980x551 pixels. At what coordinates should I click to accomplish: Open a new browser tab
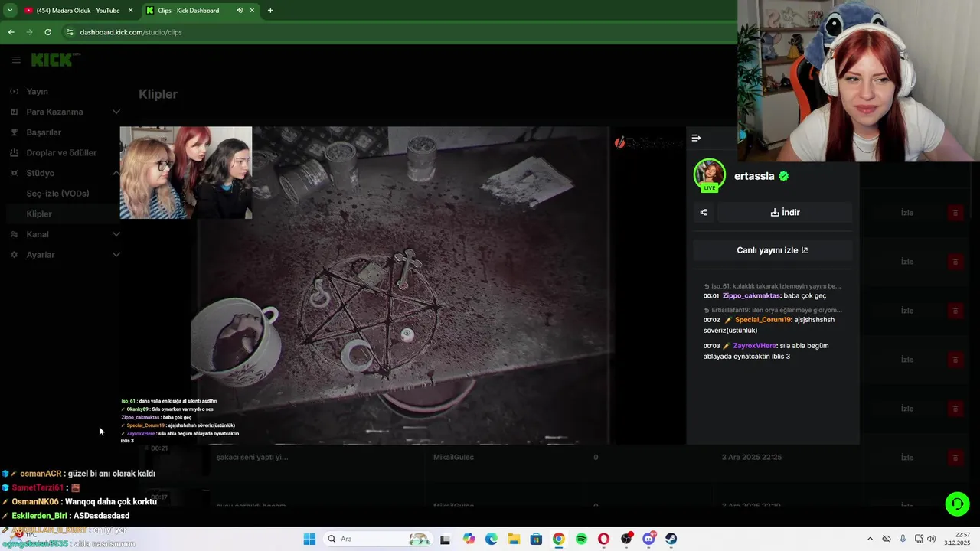[270, 11]
